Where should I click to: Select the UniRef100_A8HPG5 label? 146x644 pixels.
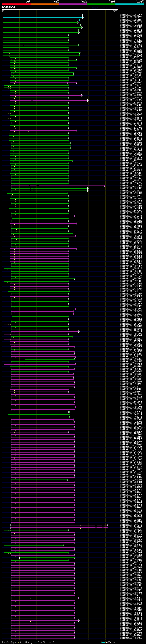pyautogui.click(x=131, y=82)
